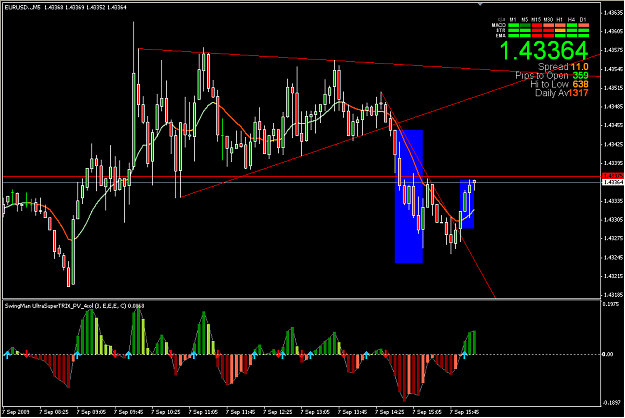The height and width of the screenshot is (418, 625).
Task: Click the gray current price label 1.43364 on axis
Action: [x=613, y=182]
